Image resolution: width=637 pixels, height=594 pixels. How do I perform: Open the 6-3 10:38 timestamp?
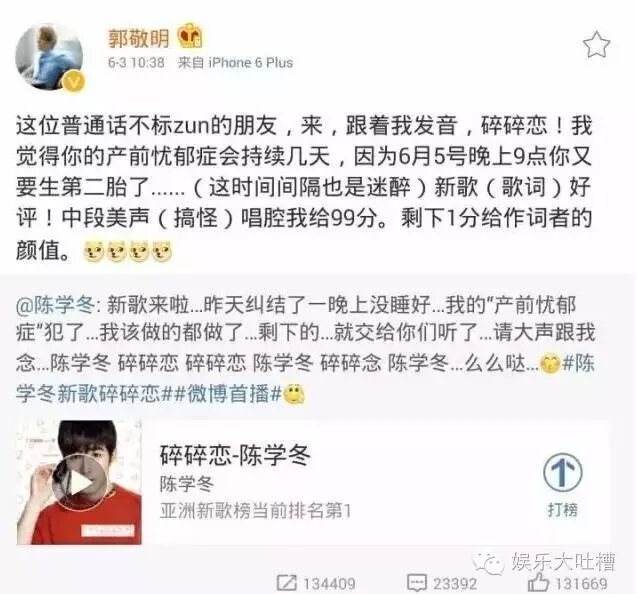[x=136, y=63]
